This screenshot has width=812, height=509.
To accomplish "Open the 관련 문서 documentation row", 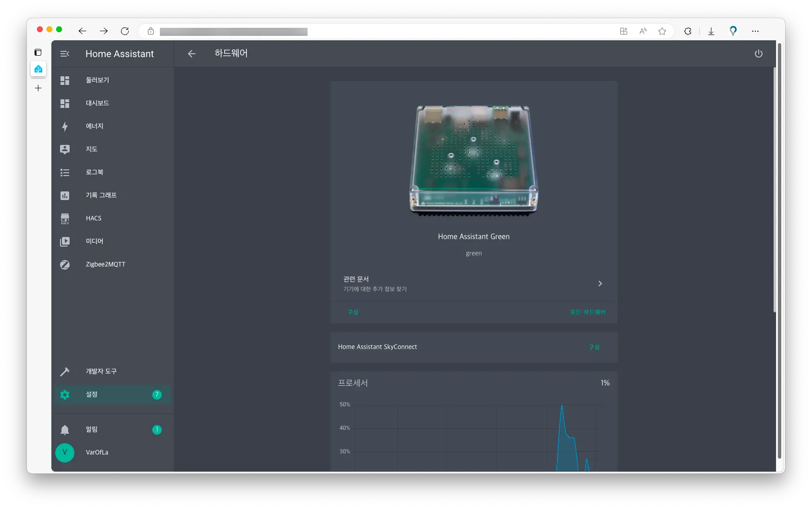I will coord(473,284).
